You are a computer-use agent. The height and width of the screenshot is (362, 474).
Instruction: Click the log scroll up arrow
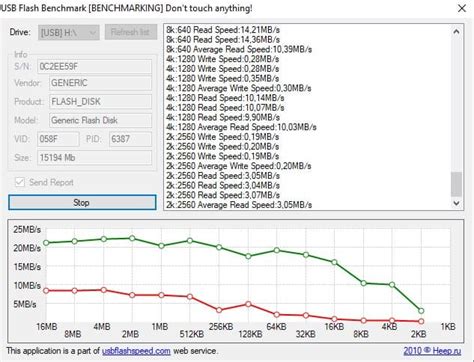point(456,32)
